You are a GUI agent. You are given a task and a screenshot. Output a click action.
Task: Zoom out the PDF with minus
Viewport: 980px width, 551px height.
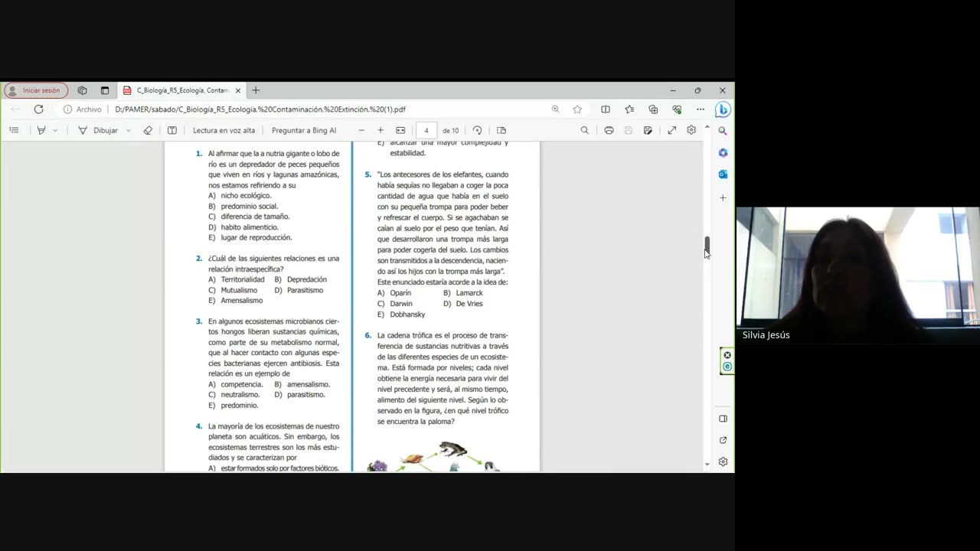pos(361,130)
